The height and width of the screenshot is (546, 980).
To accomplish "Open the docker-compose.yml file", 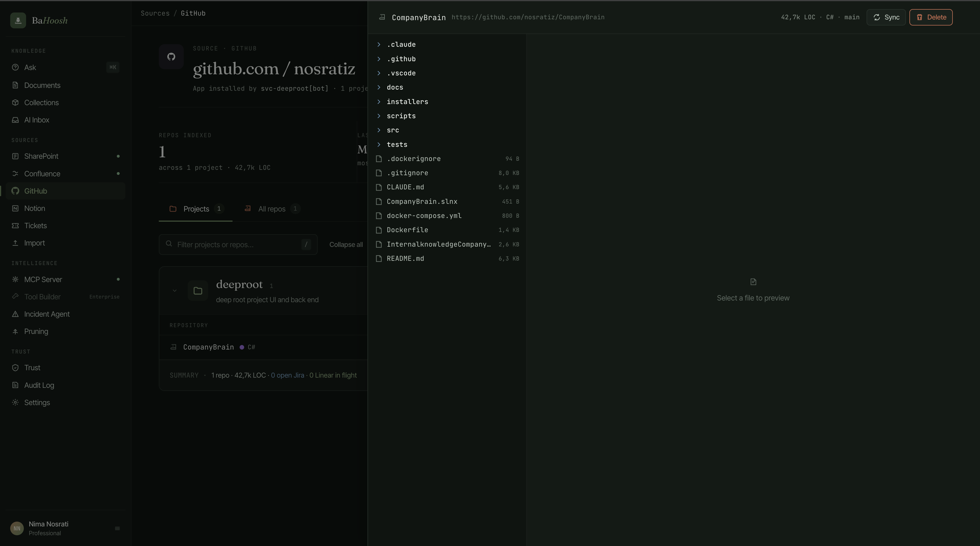I will (447, 215).
